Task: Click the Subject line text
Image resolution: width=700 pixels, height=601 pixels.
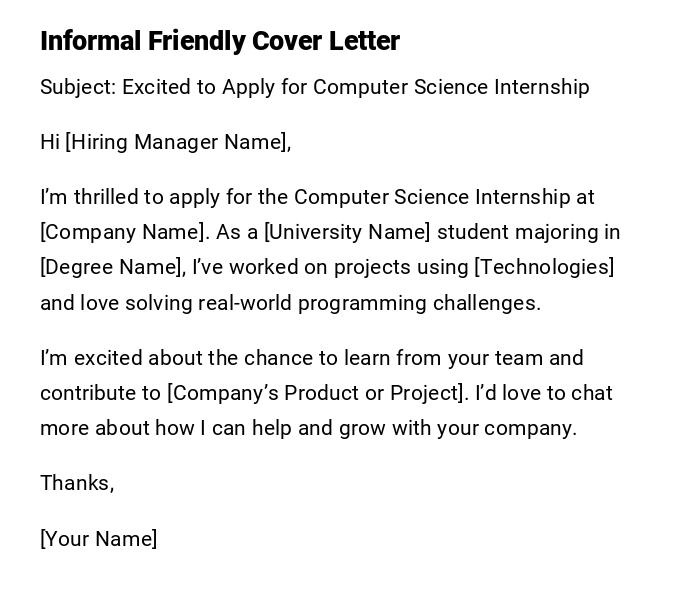Action: tap(314, 87)
